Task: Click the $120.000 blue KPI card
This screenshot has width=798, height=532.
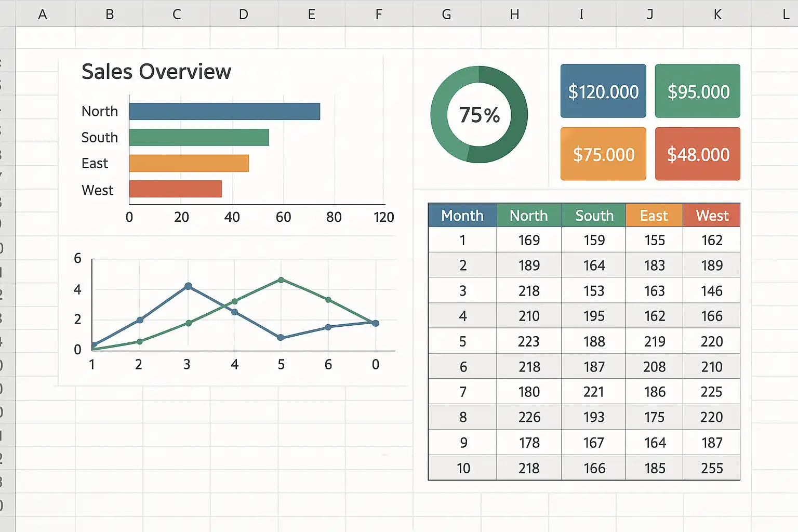Action: [x=603, y=91]
